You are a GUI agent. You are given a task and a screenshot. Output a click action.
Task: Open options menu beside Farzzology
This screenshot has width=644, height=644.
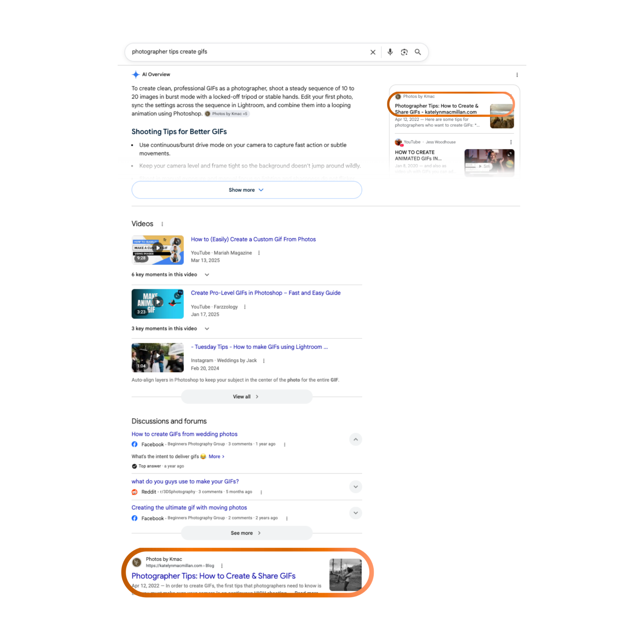(x=245, y=307)
